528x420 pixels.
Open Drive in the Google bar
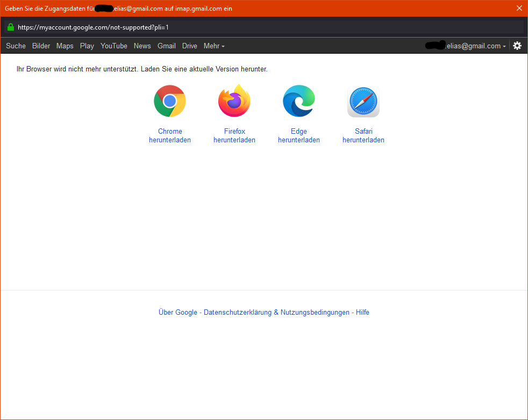click(x=190, y=46)
